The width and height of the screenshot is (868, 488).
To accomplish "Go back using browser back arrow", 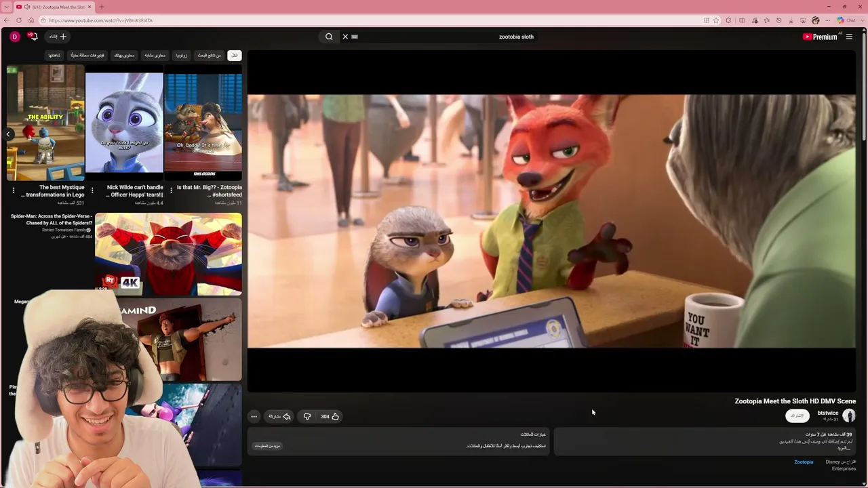I will pos(7,20).
